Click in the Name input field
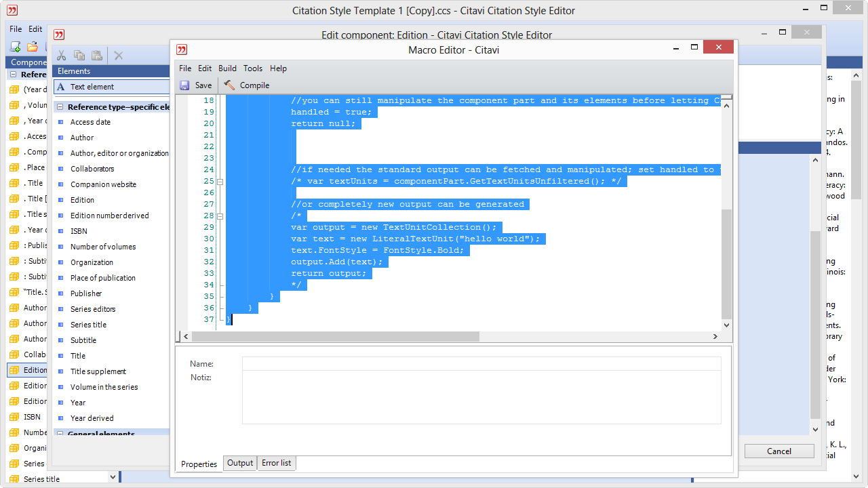 pos(481,364)
